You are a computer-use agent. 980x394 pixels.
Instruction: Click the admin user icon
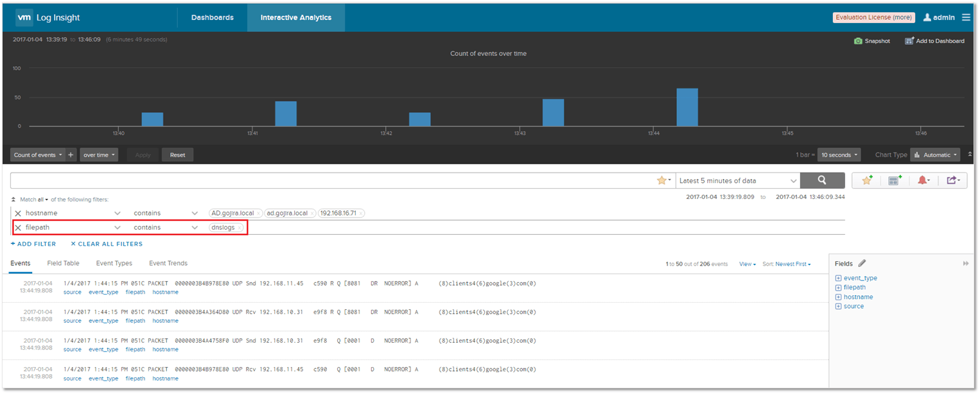(x=927, y=17)
